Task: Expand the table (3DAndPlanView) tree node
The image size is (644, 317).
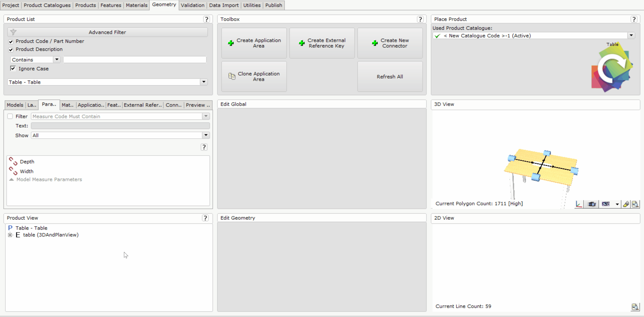Action: point(10,235)
